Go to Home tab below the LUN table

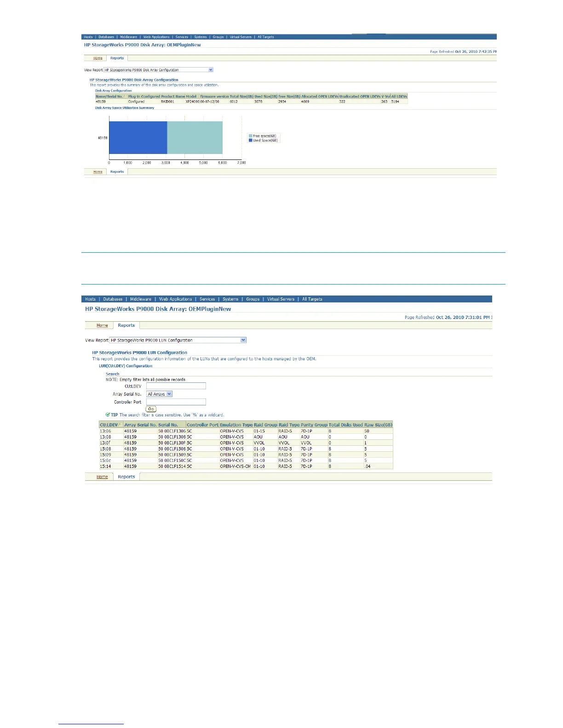coord(102,477)
